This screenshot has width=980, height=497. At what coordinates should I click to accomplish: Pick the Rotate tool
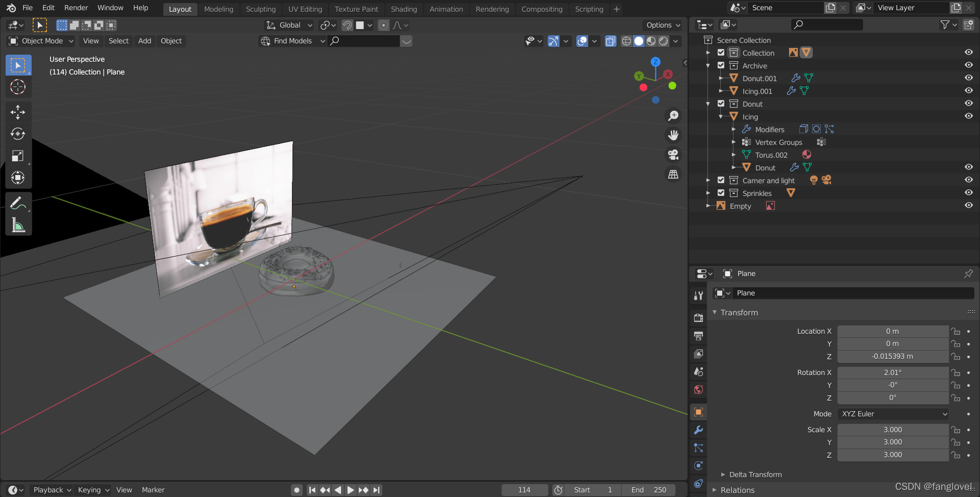click(18, 134)
